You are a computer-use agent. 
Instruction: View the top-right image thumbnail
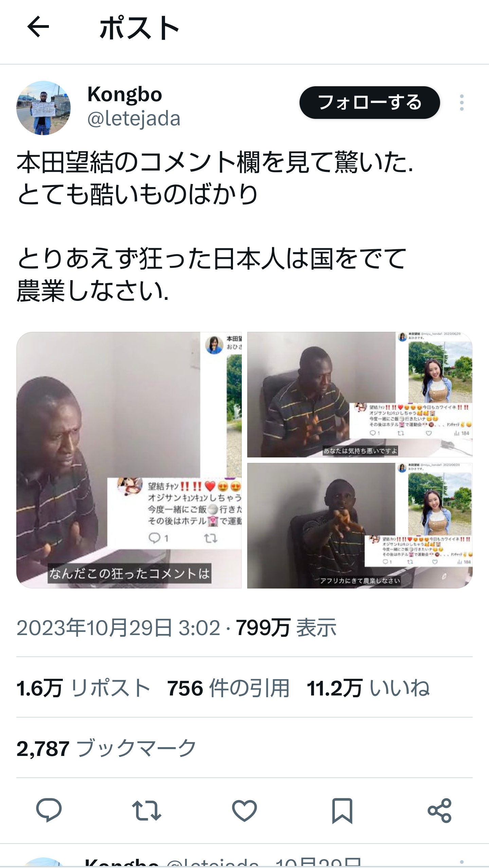pyautogui.click(x=360, y=395)
